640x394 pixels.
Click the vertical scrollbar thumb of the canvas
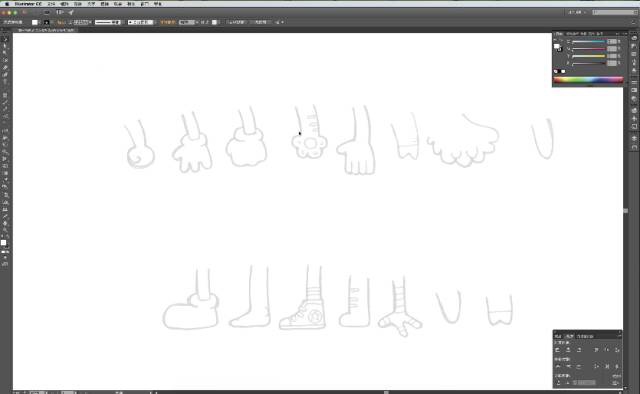(x=625, y=211)
